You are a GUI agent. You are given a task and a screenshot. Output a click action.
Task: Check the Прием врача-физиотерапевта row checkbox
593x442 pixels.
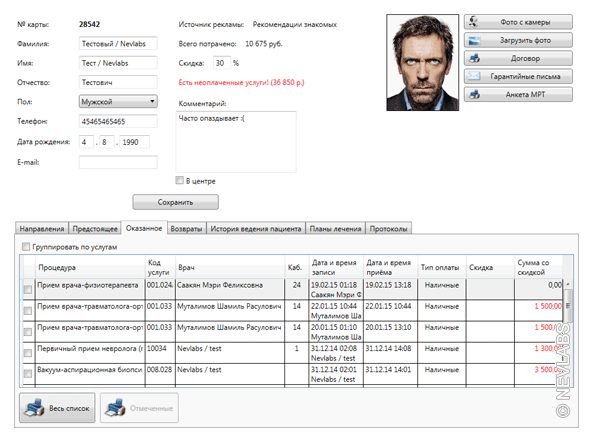pyautogui.click(x=28, y=290)
